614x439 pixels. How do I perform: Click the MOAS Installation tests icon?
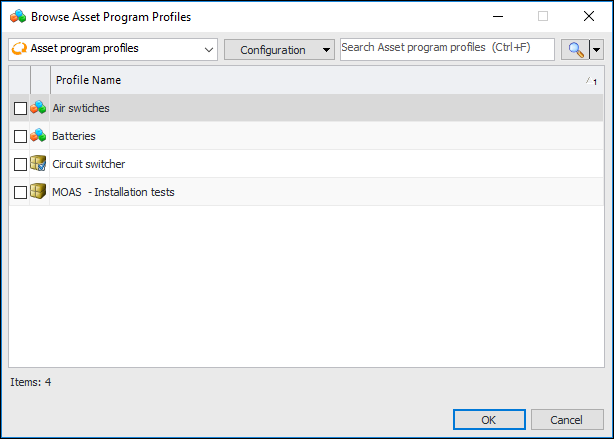[38, 192]
